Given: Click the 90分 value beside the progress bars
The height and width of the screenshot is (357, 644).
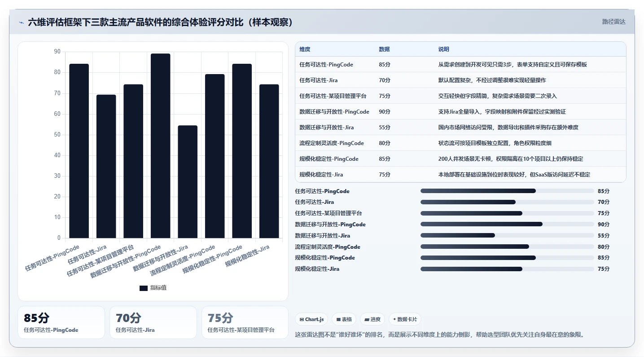Looking at the screenshot, I should 604,225.
